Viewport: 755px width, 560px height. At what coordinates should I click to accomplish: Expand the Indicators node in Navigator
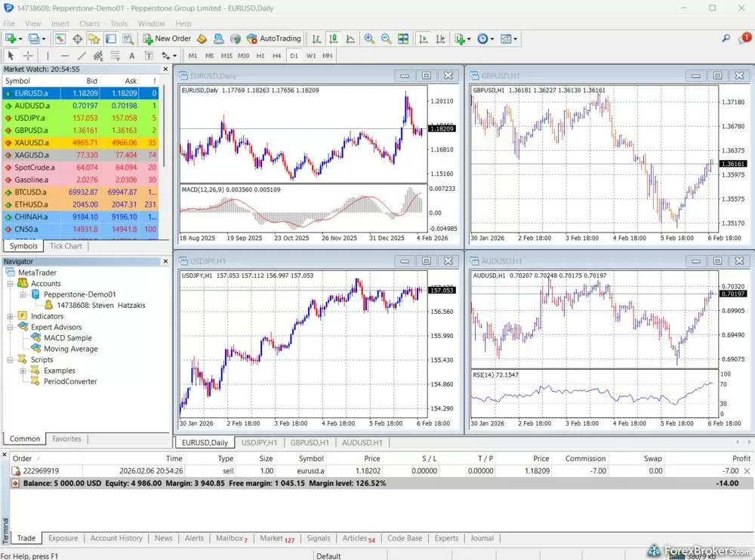[x=11, y=316]
